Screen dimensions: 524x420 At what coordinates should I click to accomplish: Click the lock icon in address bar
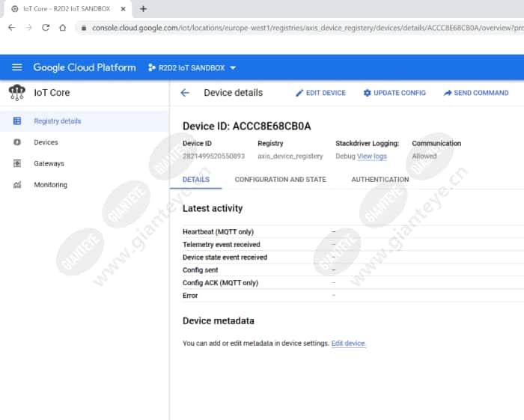pyautogui.click(x=84, y=28)
